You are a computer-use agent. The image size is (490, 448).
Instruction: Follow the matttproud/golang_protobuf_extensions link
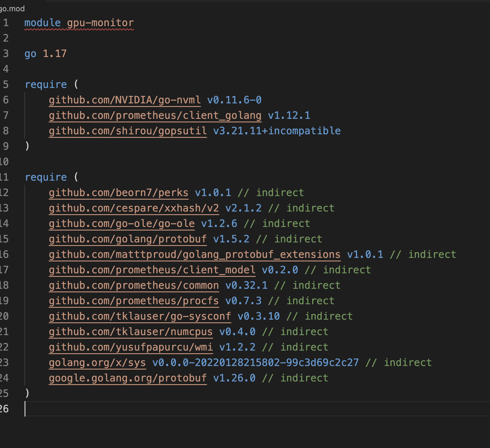tap(195, 255)
